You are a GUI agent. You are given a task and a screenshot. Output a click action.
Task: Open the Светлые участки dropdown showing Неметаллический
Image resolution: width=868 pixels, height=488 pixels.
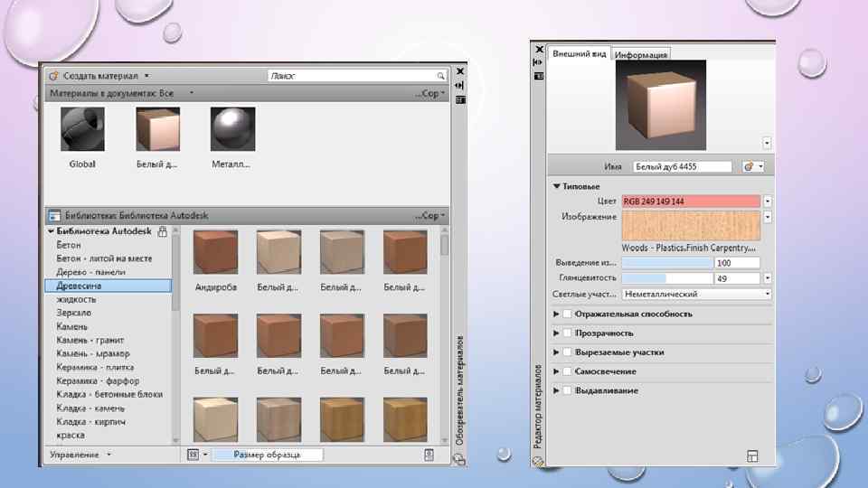(696, 294)
